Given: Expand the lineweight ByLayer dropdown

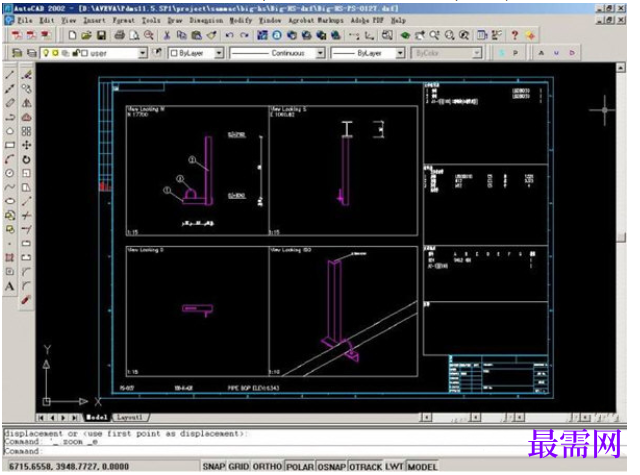Looking at the screenshot, I should pos(400,53).
